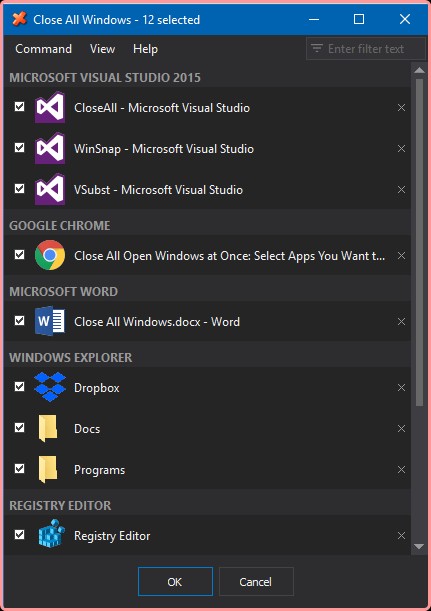Remove VSubst row with its X
This screenshot has height=611, width=431.
pyautogui.click(x=401, y=189)
